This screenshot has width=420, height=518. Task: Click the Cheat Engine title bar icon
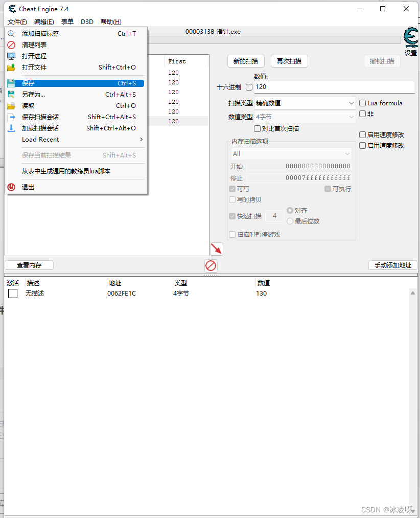pos(12,9)
